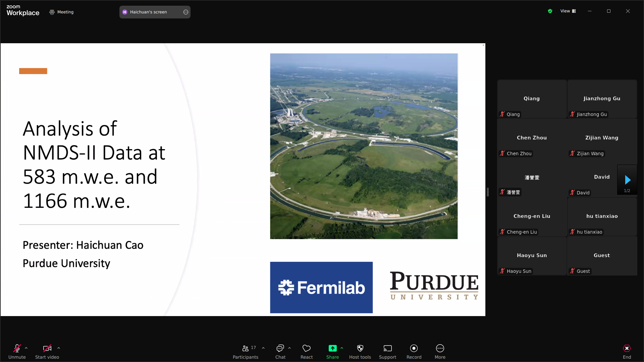Click the green encryption shield icon
The width and height of the screenshot is (644, 362).
[550, 11]
